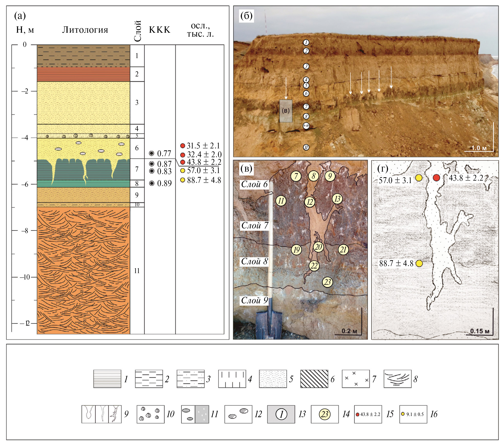Click the yellow circle 23 legend symbol
The width and height of the screenshot is (504, 445).
pyautogui.click(x=324, y=414)
